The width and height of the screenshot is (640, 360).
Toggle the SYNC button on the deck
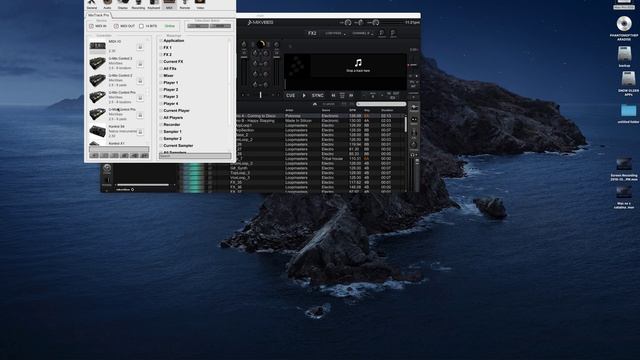[x=318, y=96]
